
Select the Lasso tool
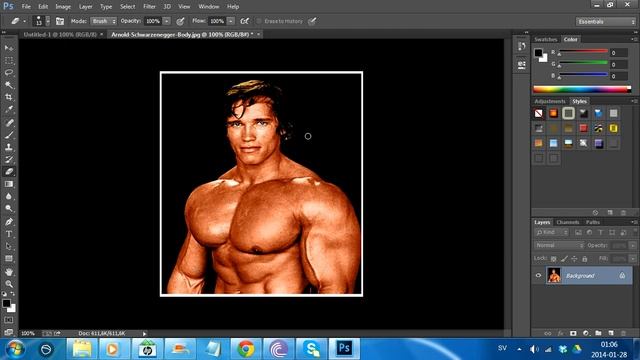click(x=9, y=73)
